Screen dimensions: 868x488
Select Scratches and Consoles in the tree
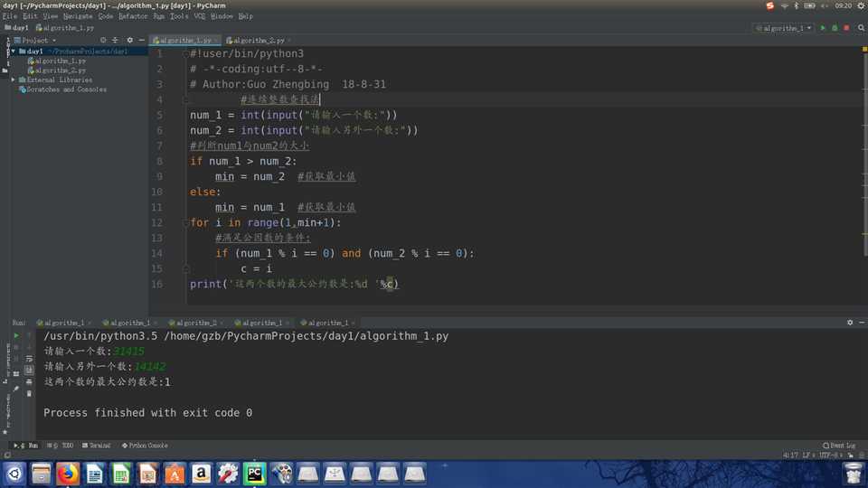point(62,89)
